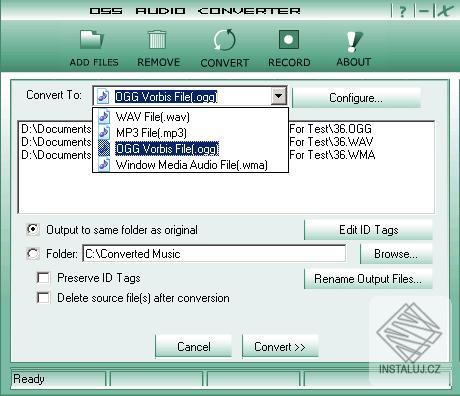
Task: Click the Add Files folder icon
Action: tap(92, 40)
